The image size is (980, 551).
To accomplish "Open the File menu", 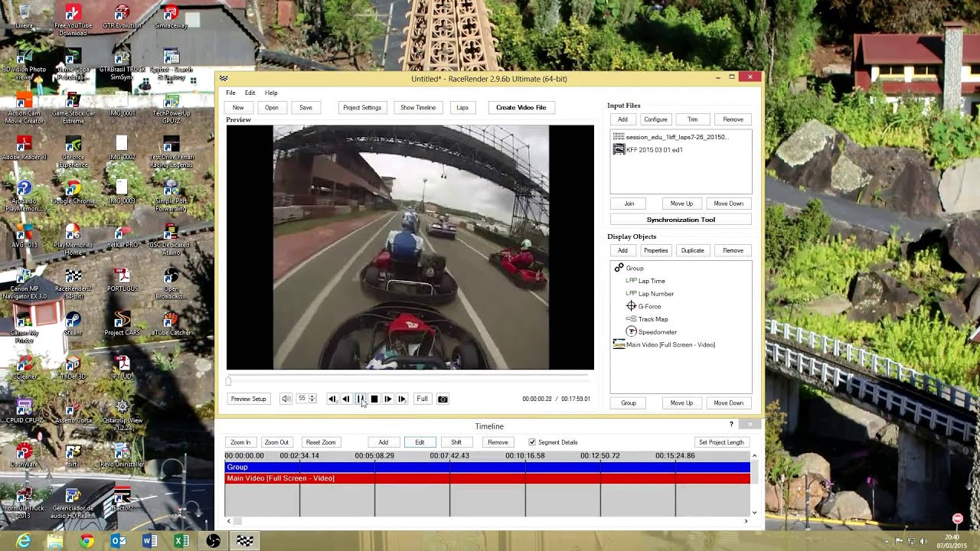I will (x=230, y=93).
